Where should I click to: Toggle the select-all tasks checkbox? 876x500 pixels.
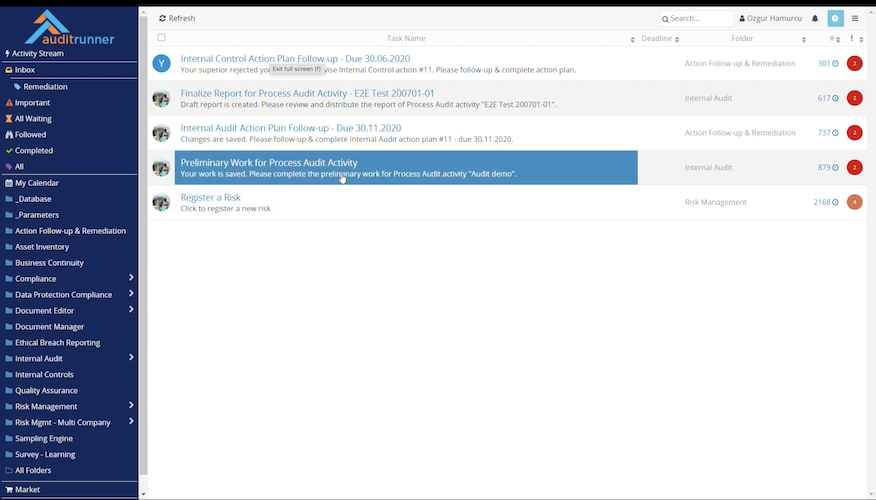click(161, 37)
